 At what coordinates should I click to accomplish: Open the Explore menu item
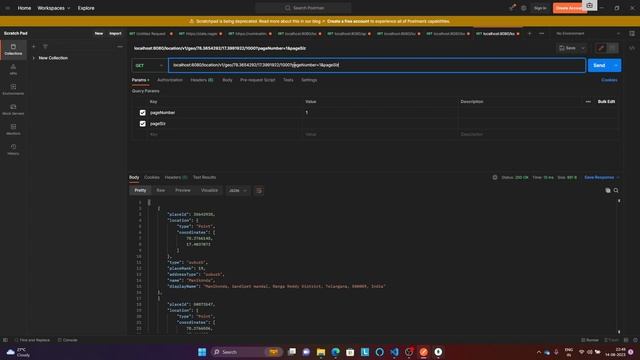(86, 8)
